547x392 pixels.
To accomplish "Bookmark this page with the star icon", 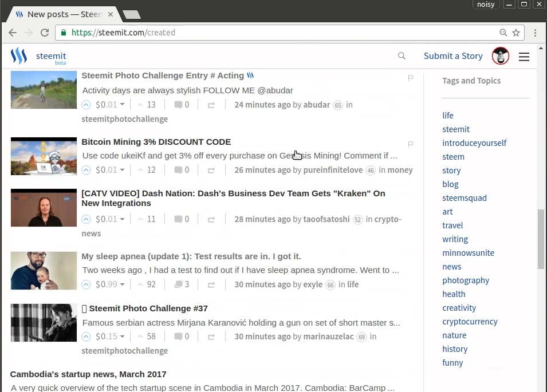I will click(x=516, y=33).
